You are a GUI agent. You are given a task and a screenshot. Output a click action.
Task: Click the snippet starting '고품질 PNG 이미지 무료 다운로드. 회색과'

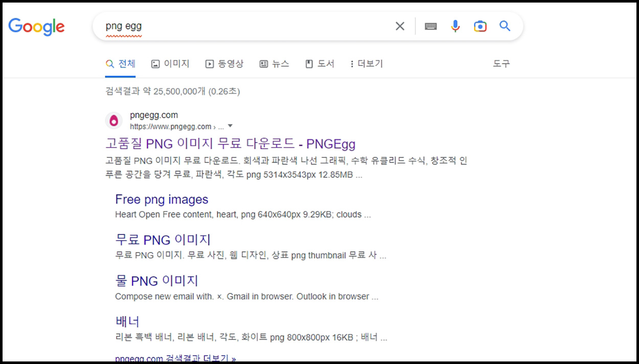pyautogui.click(x=286, y=167)
